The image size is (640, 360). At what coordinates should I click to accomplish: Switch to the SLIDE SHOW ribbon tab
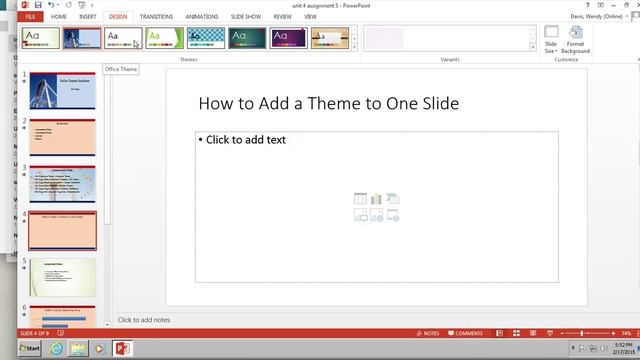[246, 16]
